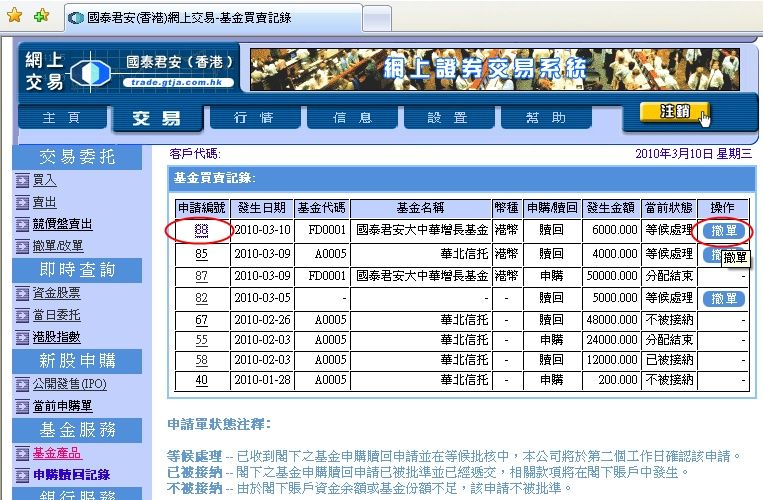
Task: Click the 客戶代碼 label
Action: (195, 154)
